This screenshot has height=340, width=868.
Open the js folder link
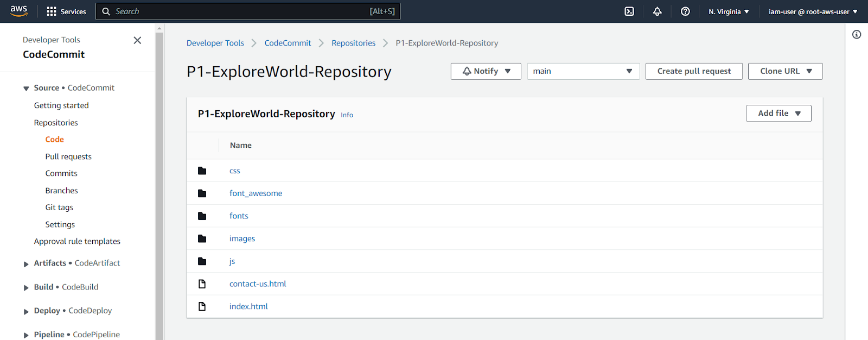click(232, 261)
